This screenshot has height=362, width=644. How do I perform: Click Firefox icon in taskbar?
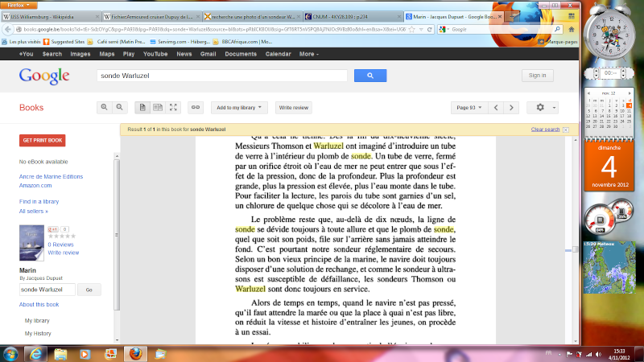[135, 354]
